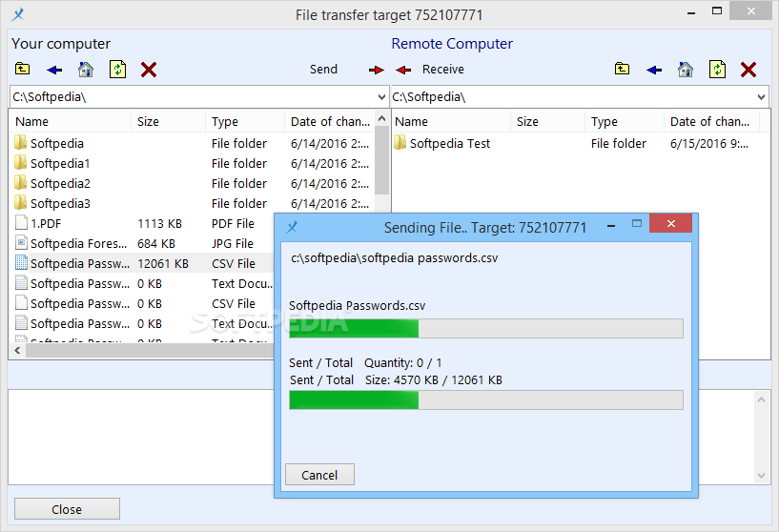Click the 1.PDF file icon

[x=21, y=223]
